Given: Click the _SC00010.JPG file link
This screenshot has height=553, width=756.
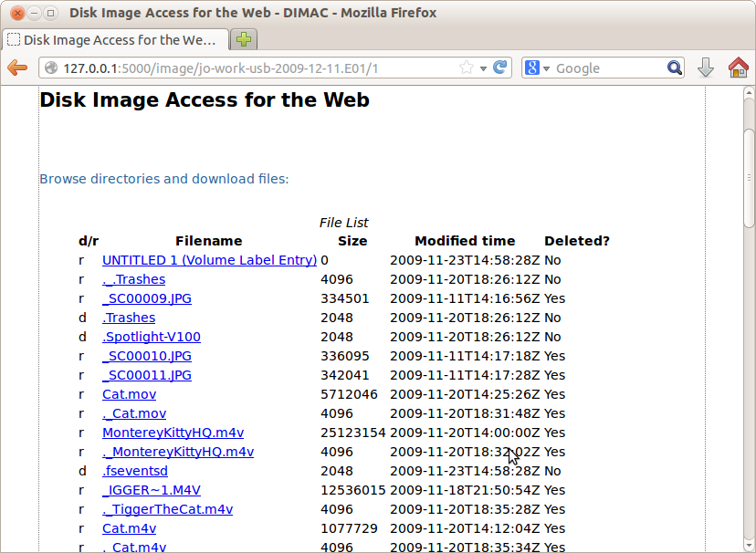Looking at the screenshot, I should 147,356.
